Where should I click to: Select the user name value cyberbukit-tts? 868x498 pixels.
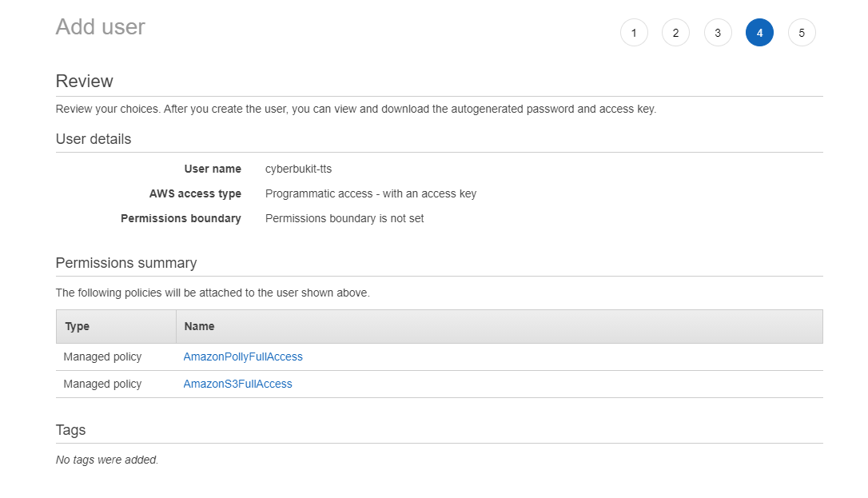pyautogui.click(x=298, y=169)
